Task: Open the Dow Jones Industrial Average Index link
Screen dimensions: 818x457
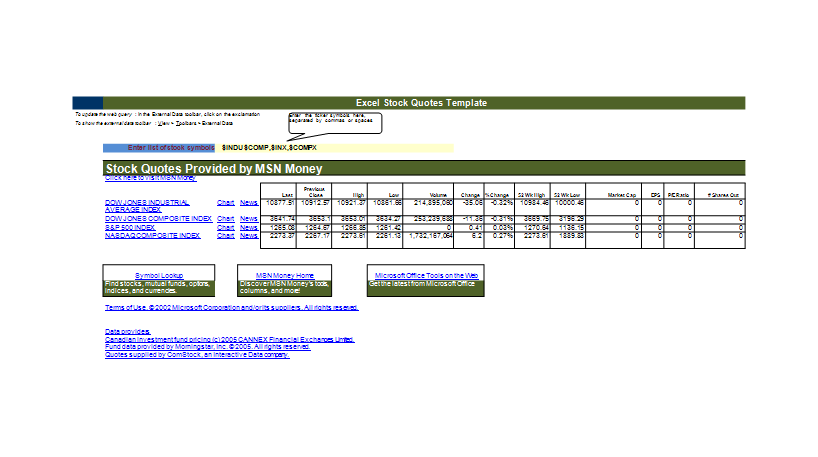Action: pos(147,206)
